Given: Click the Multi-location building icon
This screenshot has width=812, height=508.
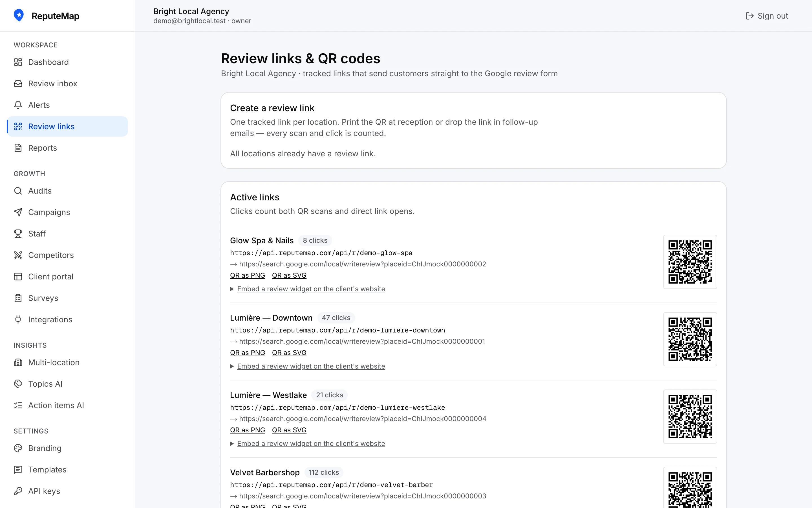Looking at the screenshot, I should [x=18, y=363].
